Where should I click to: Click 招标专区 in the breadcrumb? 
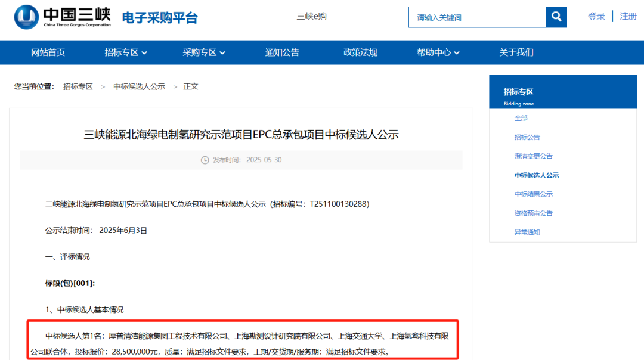click(x=78, y=86)
